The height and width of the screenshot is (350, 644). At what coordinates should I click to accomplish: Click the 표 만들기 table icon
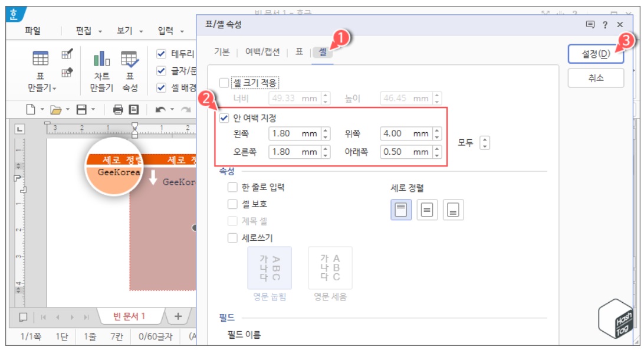coord(40,58)
